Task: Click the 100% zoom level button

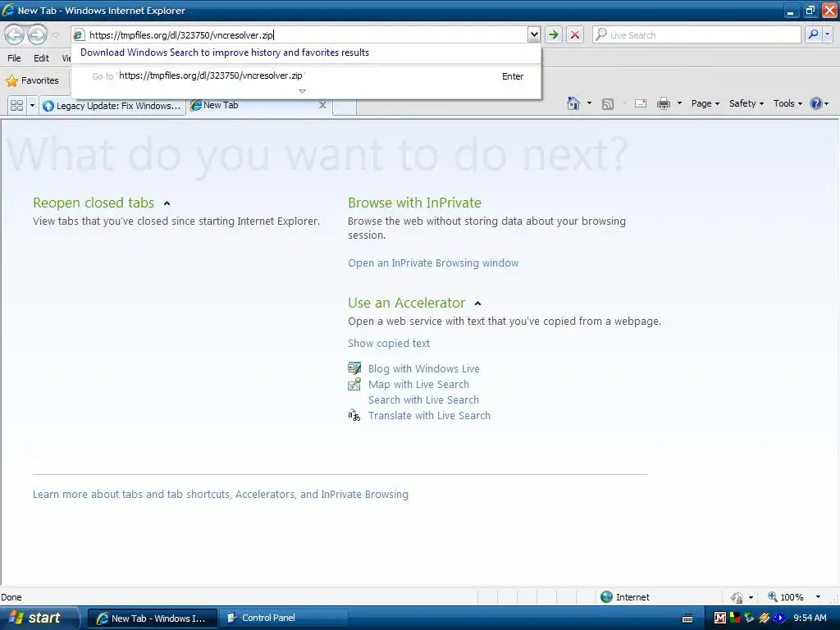Action: pos(786,597)
